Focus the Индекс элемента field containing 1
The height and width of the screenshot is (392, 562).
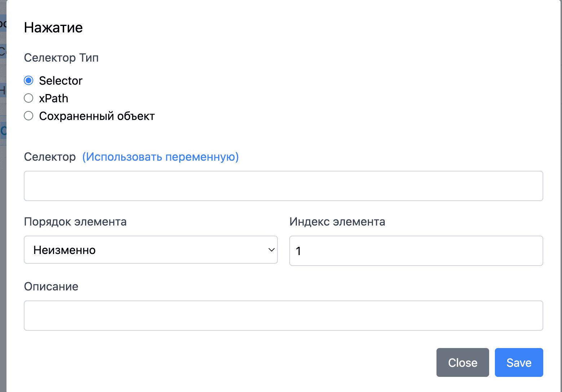tap(416, 251)
